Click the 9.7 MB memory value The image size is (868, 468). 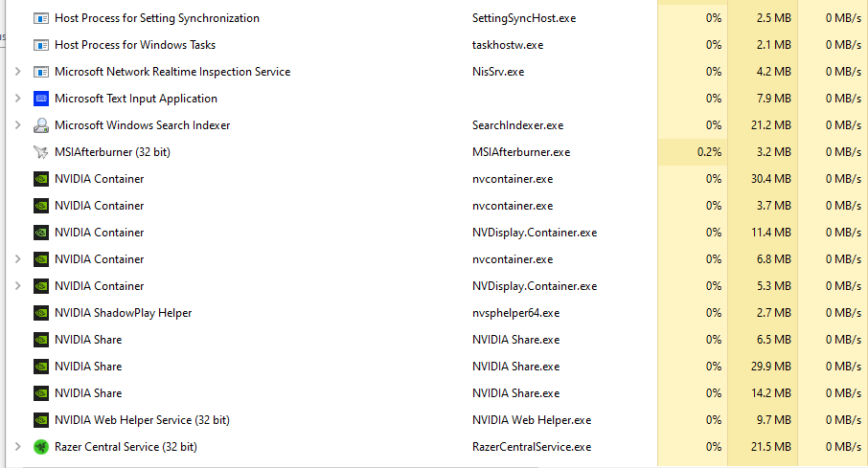tap(773, 420)
